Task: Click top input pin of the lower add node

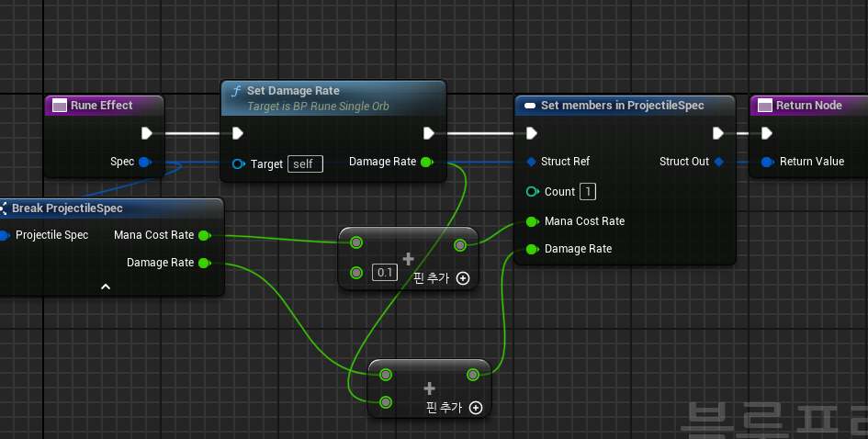Action: [386, 375]
